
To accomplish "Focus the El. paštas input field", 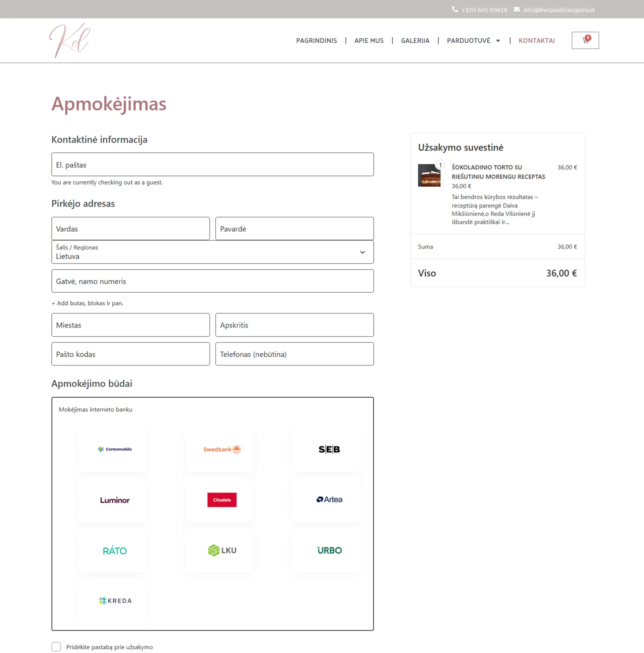I will click(x=212, y=164).
